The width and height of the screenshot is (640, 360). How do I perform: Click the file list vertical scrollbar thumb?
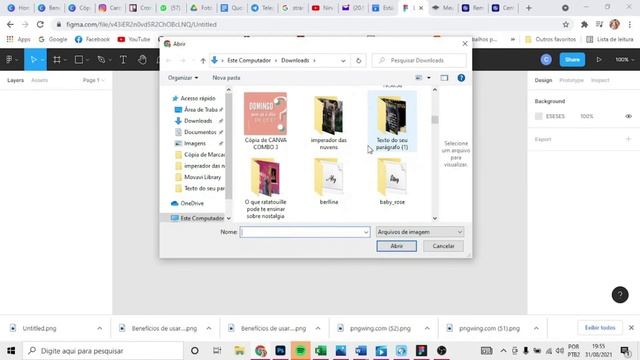[x=435, y=120]
